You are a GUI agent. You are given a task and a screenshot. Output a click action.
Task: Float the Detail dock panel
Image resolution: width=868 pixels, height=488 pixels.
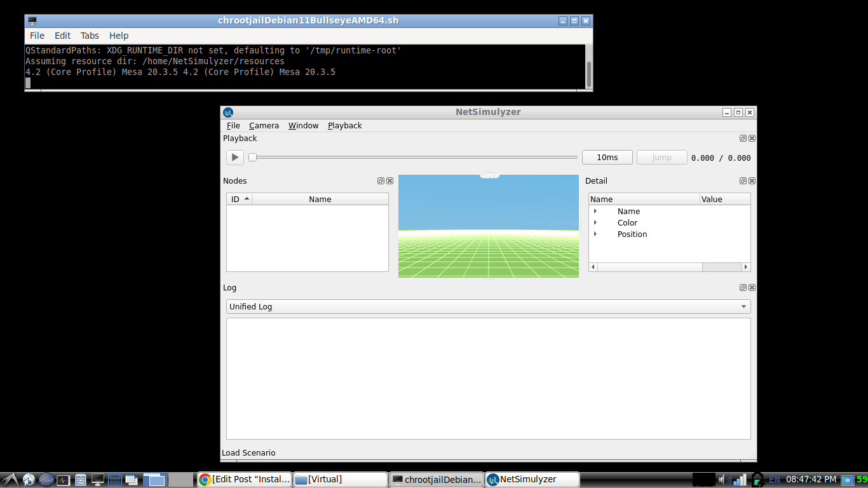point(743,180)
